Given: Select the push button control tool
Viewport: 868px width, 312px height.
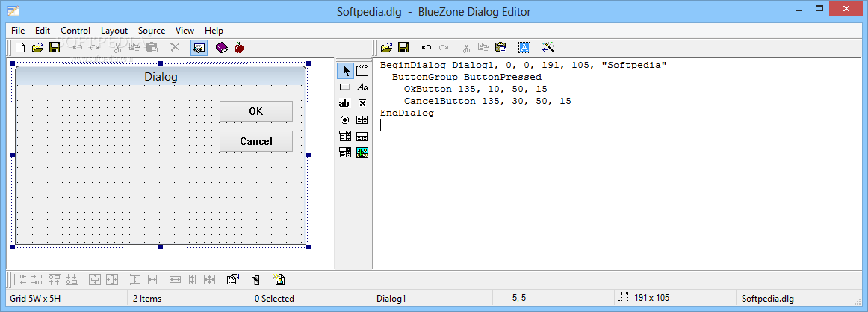Looking at the screenshot, I should (x=345, y=87).
